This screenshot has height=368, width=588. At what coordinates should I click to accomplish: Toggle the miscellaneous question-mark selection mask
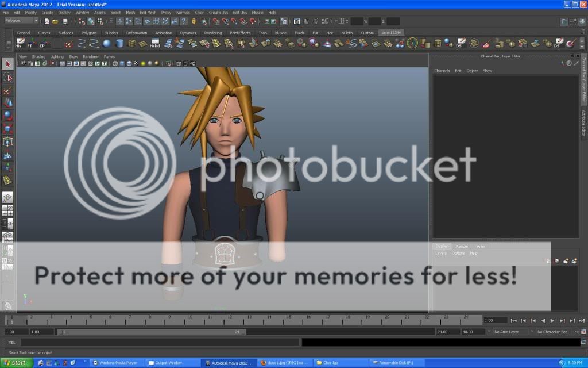tap(184, 21)
